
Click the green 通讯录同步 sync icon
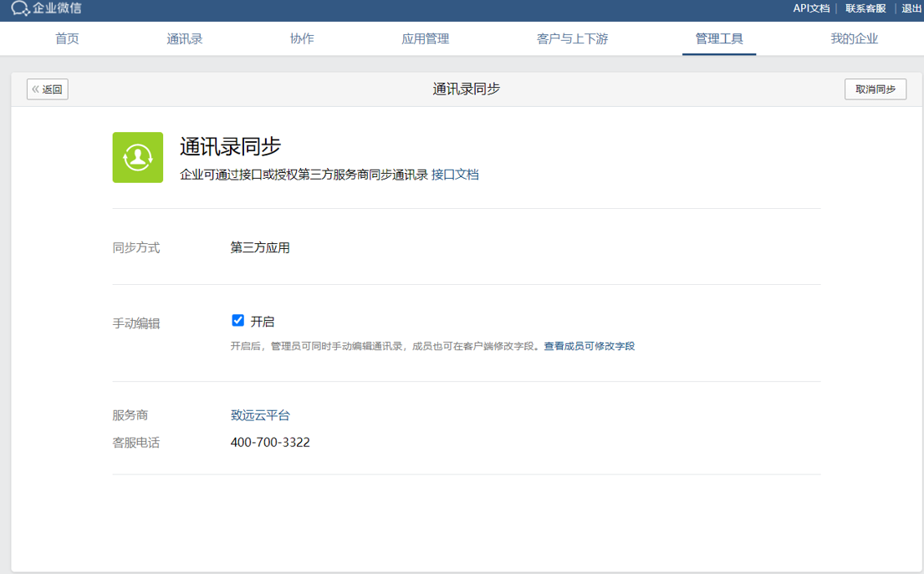click(x=138, y=157)
